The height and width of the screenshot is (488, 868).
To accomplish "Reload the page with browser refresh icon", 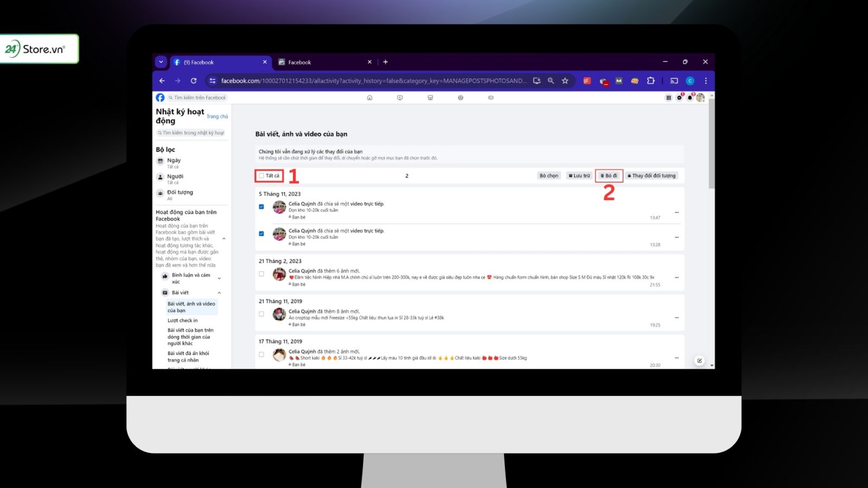I will pyautogui.click(x=194, y=81).
